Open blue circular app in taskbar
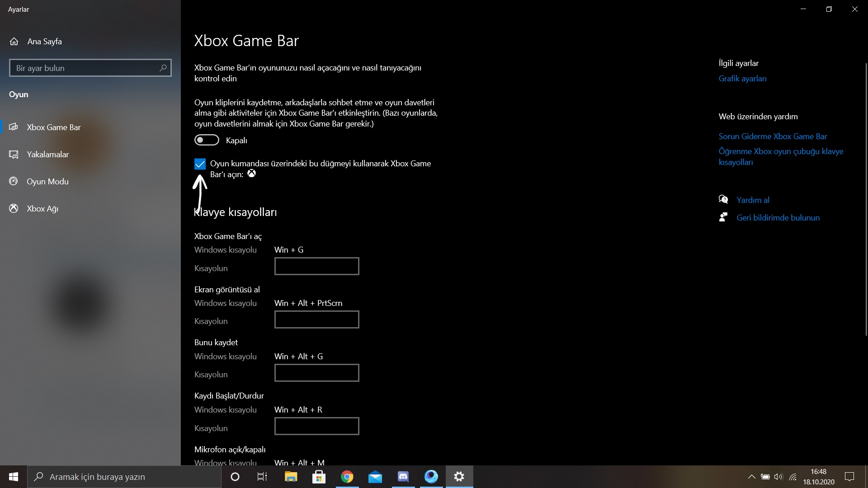Screen dimensions: 868x488 click(x=431, y=477)
